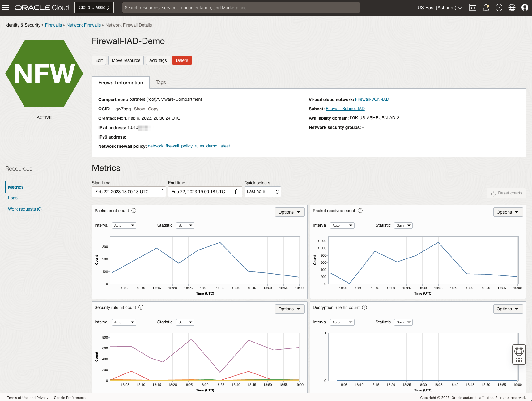Click the Delete button
Screen dimensions: 532x401
click(x=182, y=60)
